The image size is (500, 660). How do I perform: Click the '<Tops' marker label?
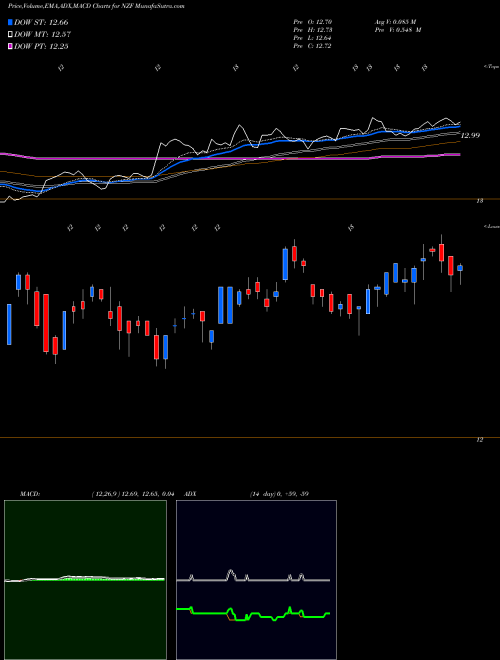point(491,67)
